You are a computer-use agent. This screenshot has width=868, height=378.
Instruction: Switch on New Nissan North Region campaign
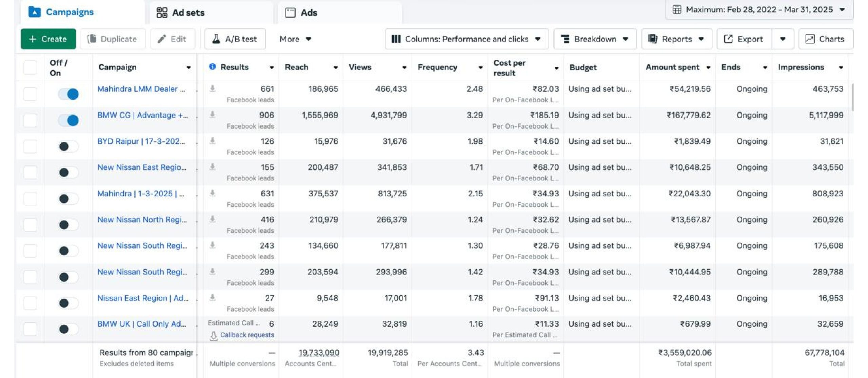point(68,225)
